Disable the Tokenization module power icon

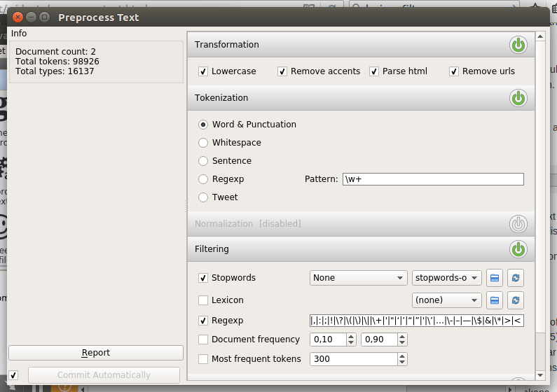(x=518, y=99)
